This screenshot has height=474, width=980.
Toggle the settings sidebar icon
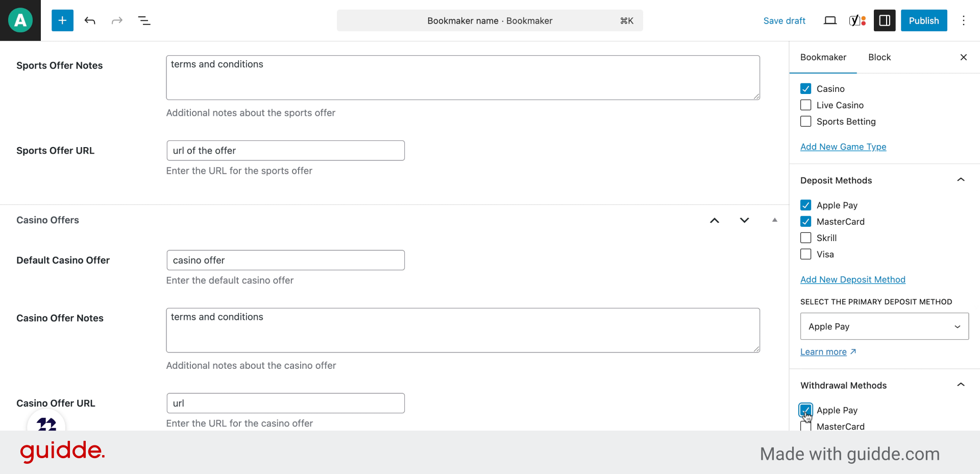[x=884, y=20]
